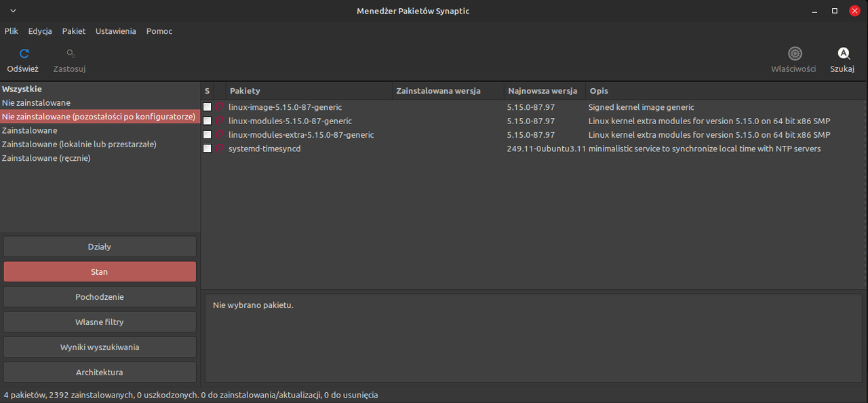868x403 pixels.
Task: Click 'Signed kernel image generic' description
Action: click(x=642, y=107)
